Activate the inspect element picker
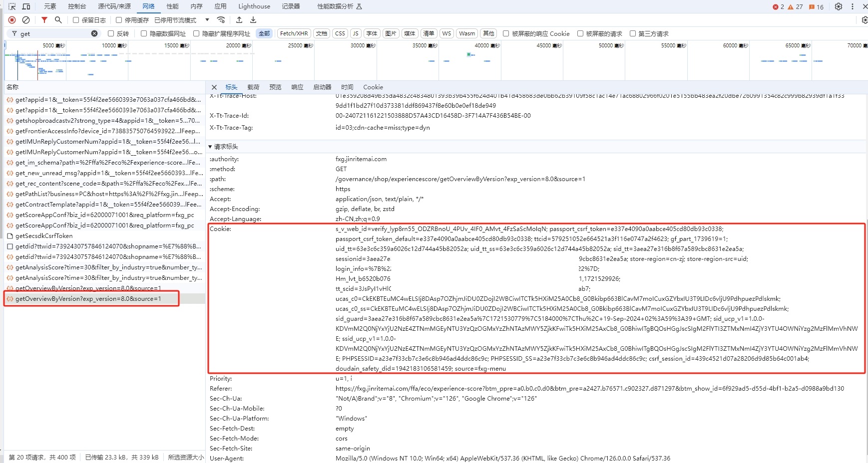The width and height of the screenshot is (868, 463). coord(12,6)
